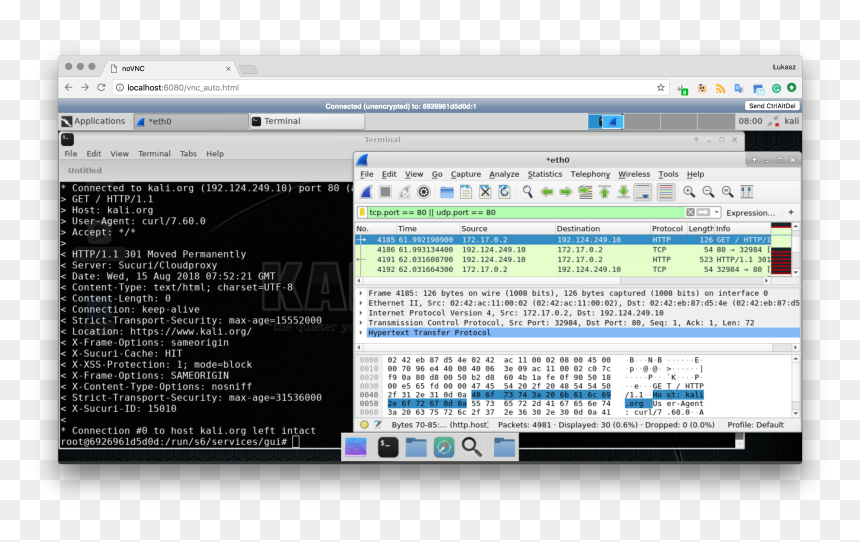Open display filter bookmarks
The width and height of the screenshot is (860, 542).
pos(362,212)
